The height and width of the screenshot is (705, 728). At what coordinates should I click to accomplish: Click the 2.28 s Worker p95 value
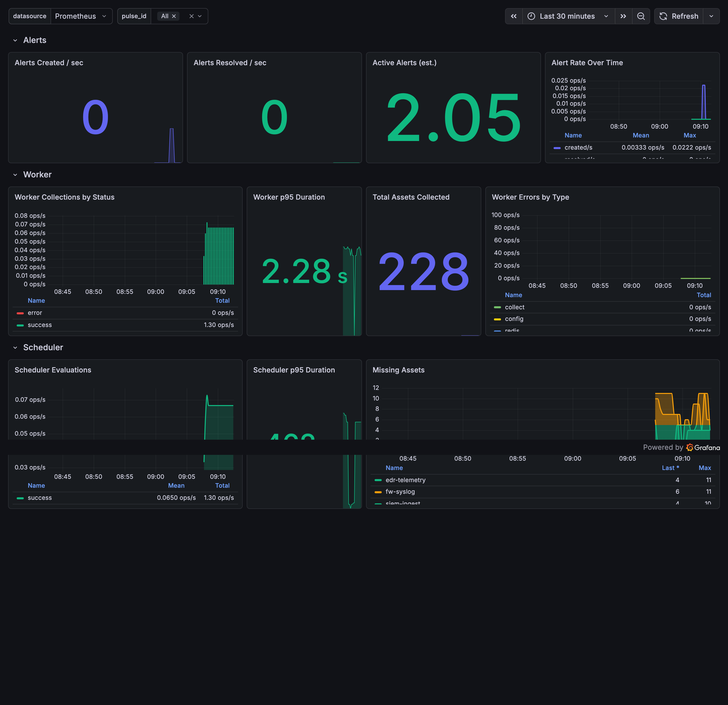pyautogui.click(x=305, y=272)
